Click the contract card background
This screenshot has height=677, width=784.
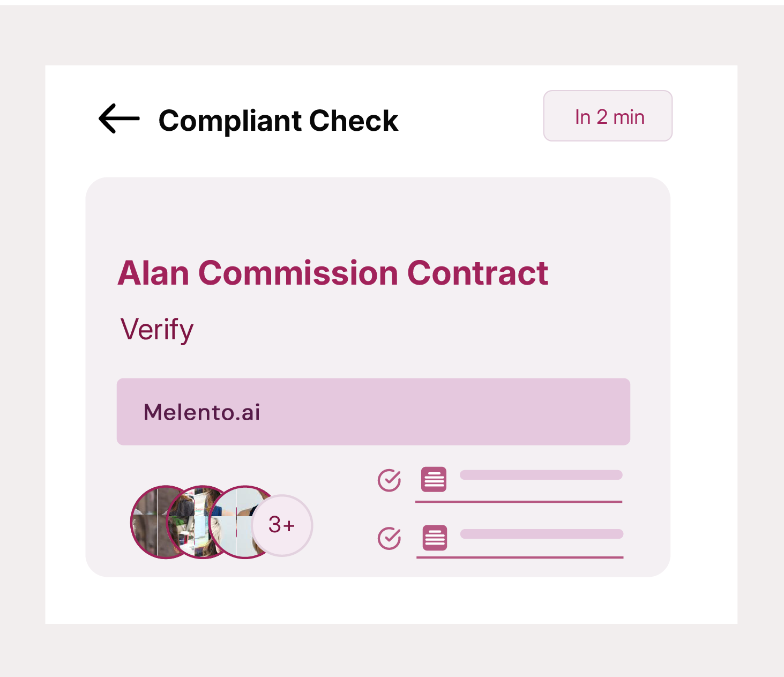pos(378,214)
